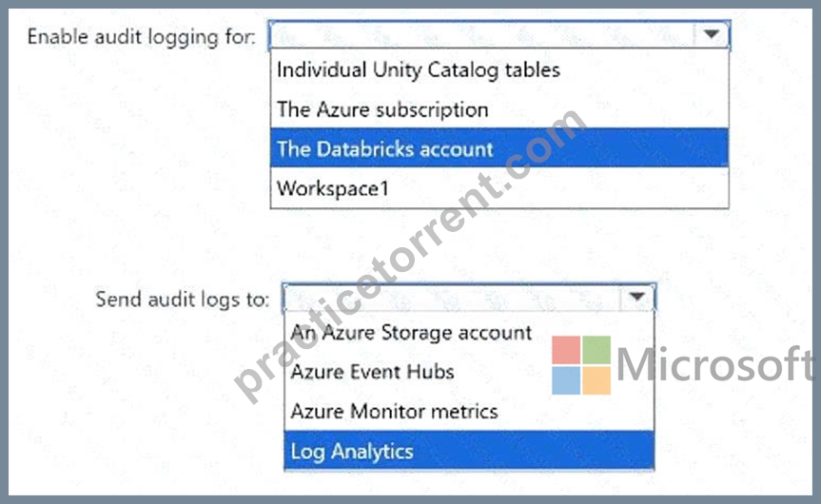Click inside the 'Send audit logs to' combo box field

(x=469, y=298)
